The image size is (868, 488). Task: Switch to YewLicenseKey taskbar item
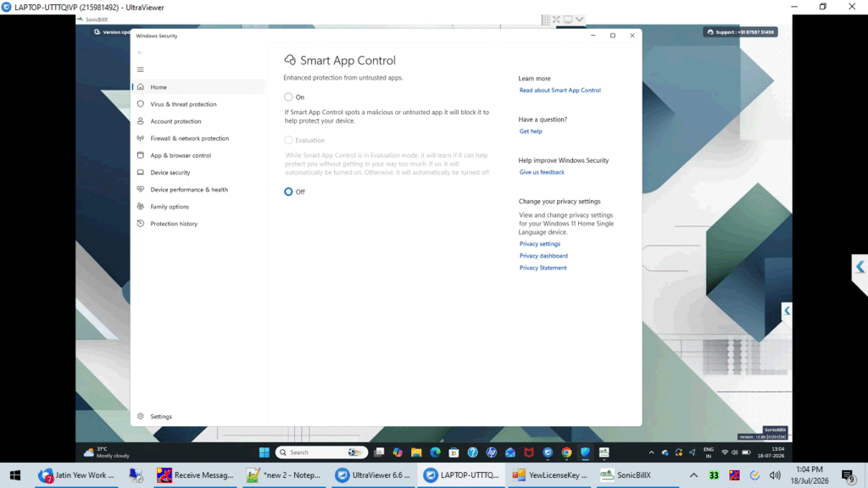551,475
